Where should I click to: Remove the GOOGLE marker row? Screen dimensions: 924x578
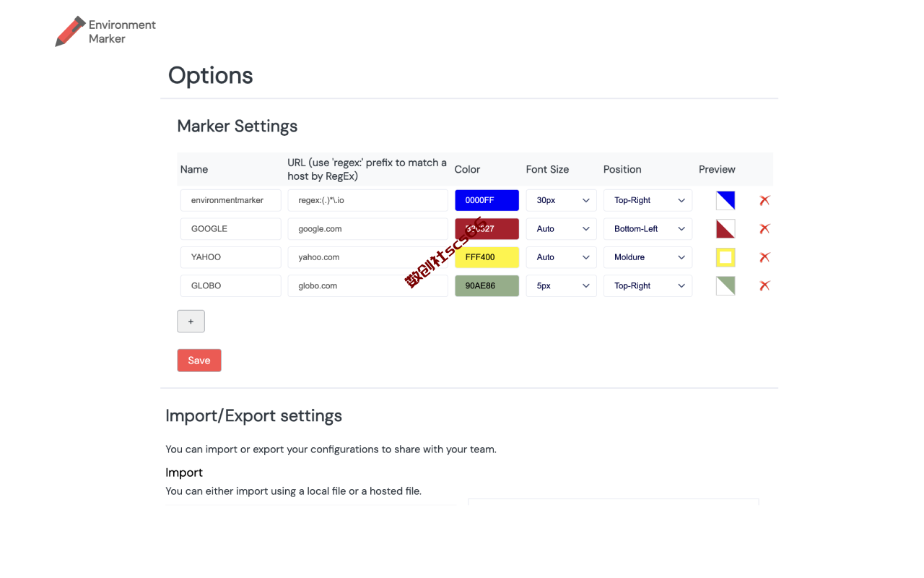coord(764,228)
